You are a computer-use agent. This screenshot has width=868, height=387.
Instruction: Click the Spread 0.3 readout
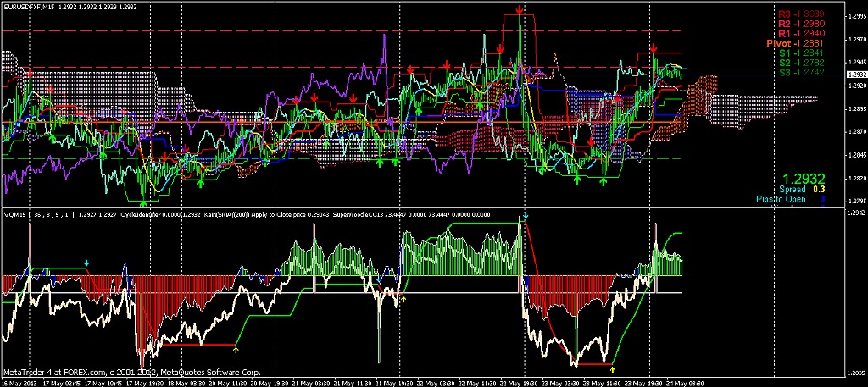point(802,190)
